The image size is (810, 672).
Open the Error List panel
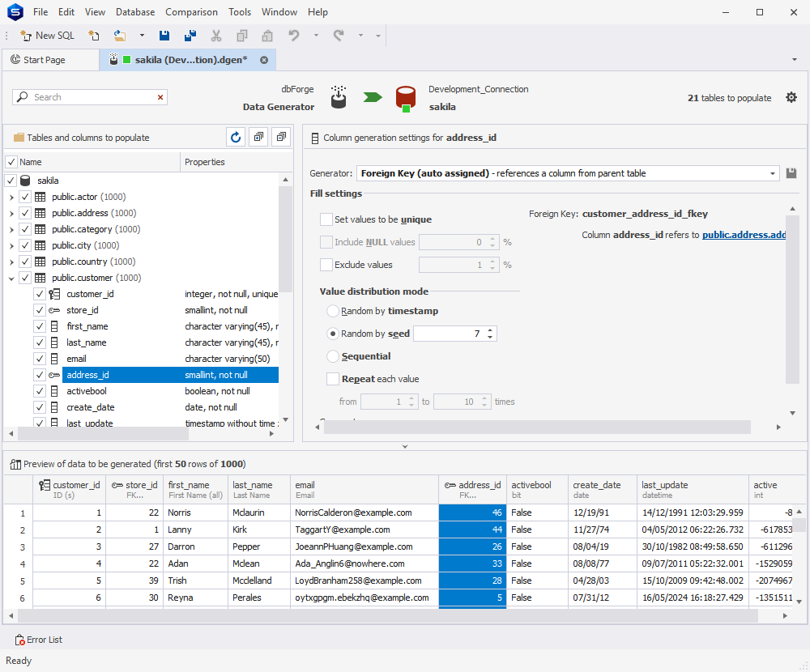(38, 640)
